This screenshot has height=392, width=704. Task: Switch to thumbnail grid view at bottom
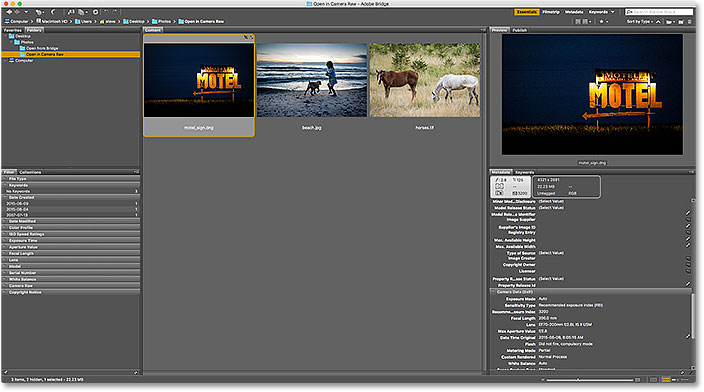[666, 379]
